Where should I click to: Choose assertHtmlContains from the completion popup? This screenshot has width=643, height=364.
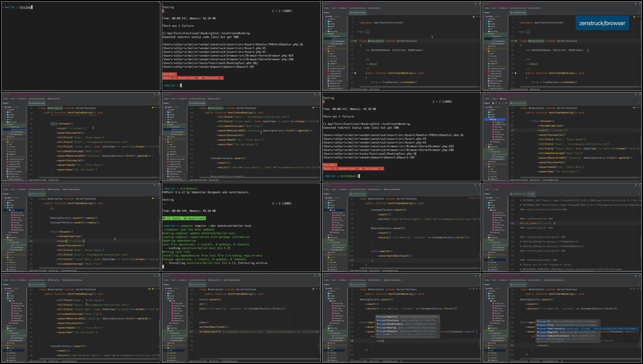pos(588,329)
